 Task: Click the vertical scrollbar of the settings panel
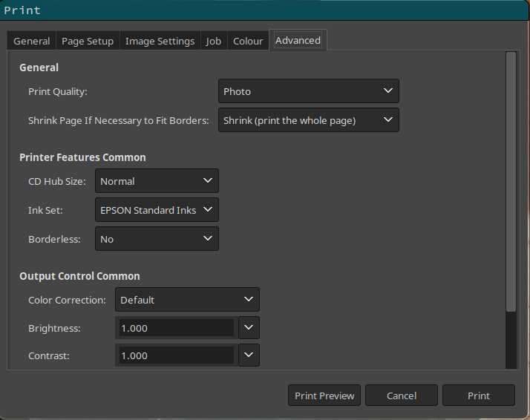pos(511,182)
